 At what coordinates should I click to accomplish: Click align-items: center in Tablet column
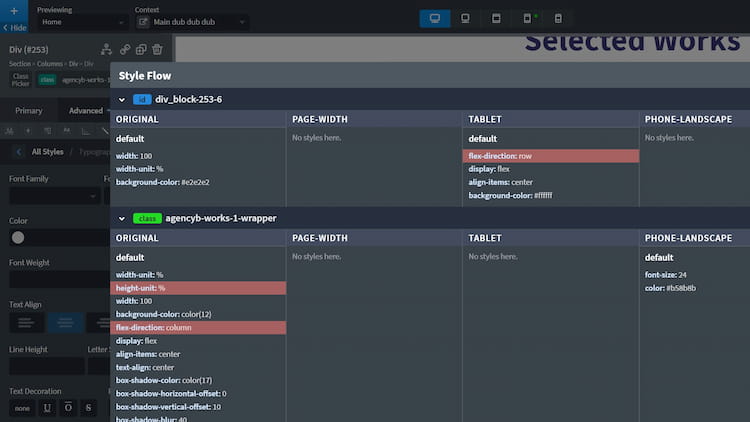500,182
